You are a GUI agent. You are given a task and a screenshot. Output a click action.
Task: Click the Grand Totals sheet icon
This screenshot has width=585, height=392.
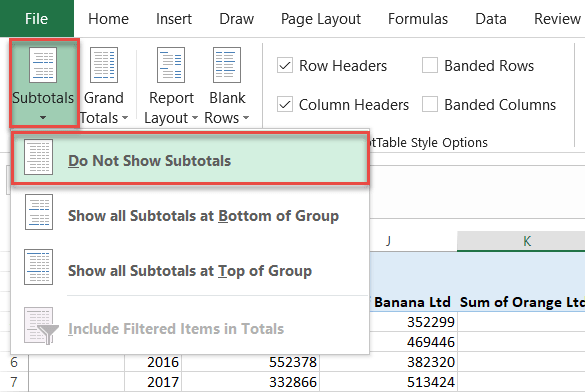[x=104, y=65]
